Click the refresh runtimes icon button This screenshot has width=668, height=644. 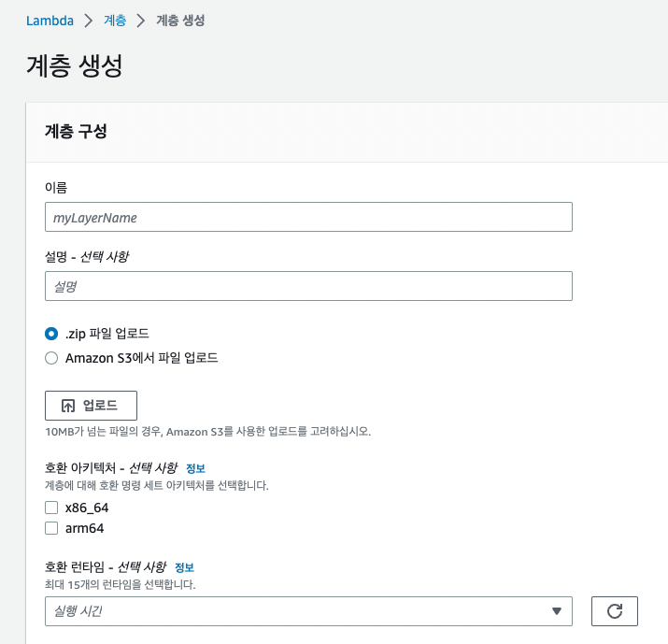pos(614,610)
